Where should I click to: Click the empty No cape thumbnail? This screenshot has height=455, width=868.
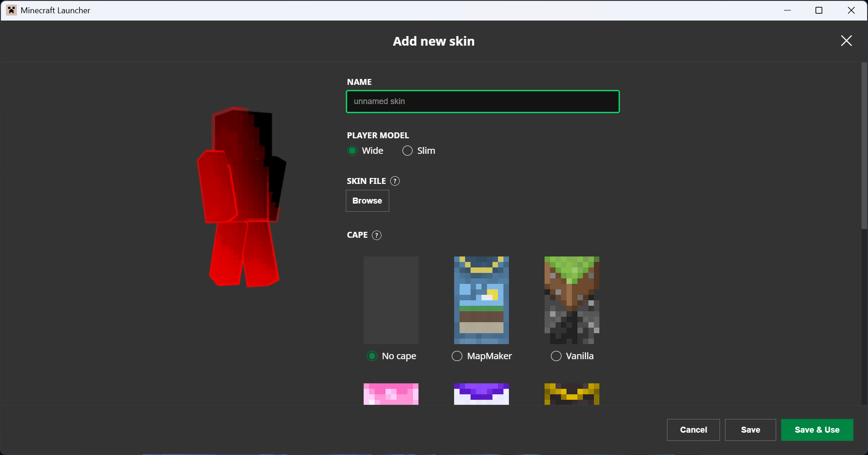391,300
